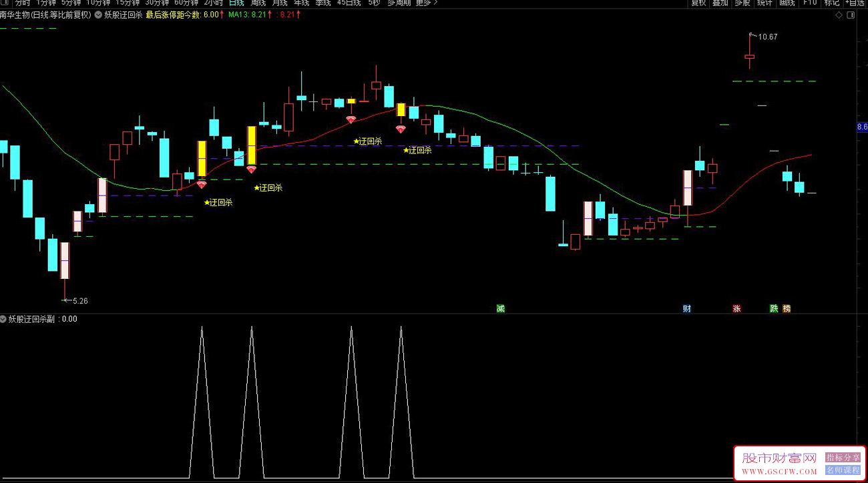
Task: Click the 妖股迂回杀副 : 0.00 readout
Action: pyautogui.click(x=43, y=319)
